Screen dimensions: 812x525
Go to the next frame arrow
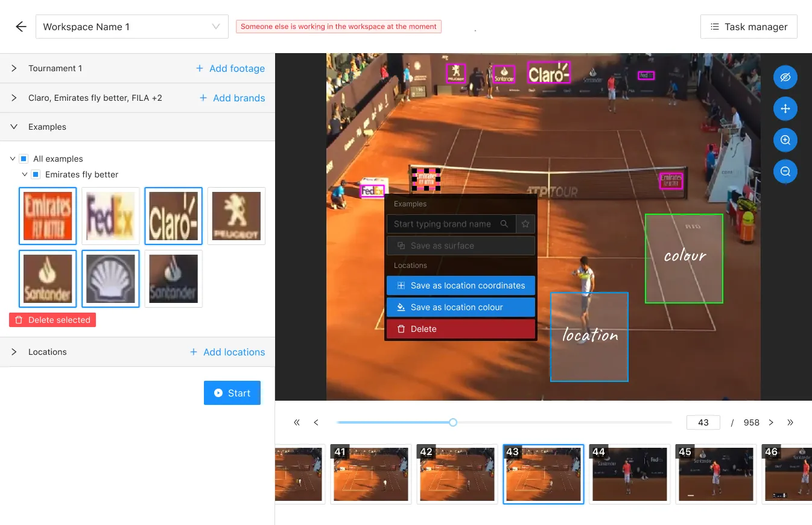(x=771, y=422)
